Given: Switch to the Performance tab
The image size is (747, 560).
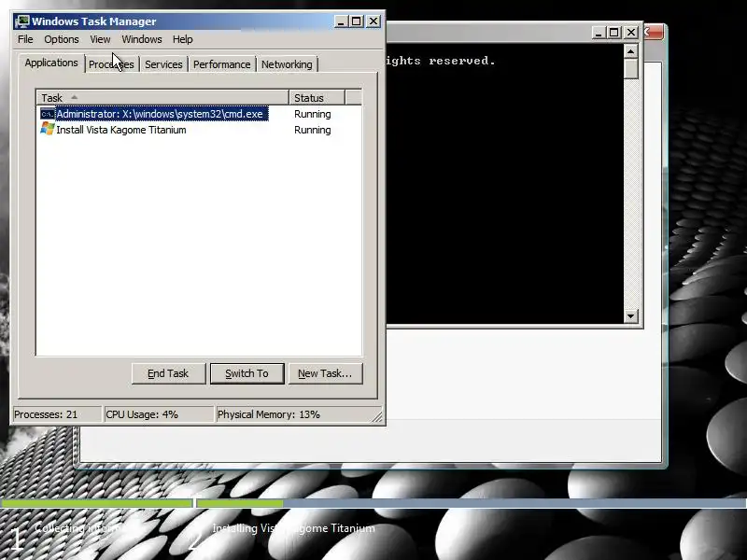Looking at the screenshot, I should pyautogui.click(x=221, y=64).
